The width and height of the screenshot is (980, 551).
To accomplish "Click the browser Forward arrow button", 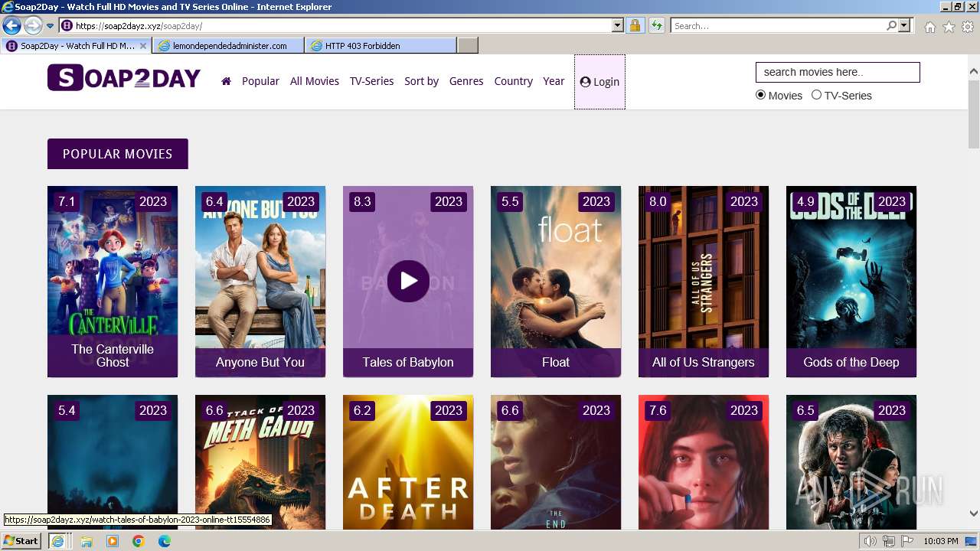I will pos(33,26).
